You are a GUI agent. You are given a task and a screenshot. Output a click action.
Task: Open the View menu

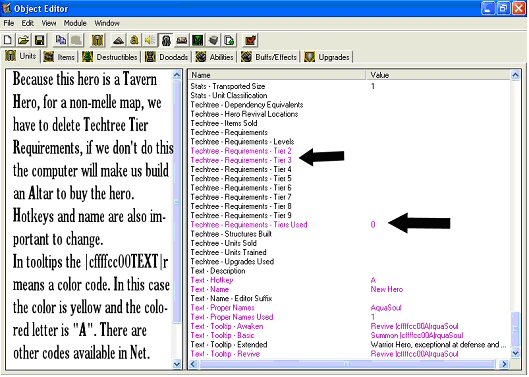(x=49, y=23)
